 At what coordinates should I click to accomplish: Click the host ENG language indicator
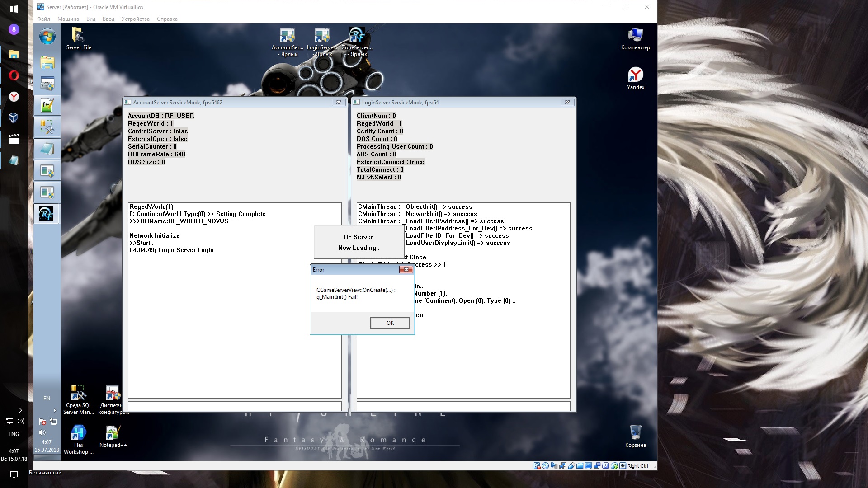(14, 434)
